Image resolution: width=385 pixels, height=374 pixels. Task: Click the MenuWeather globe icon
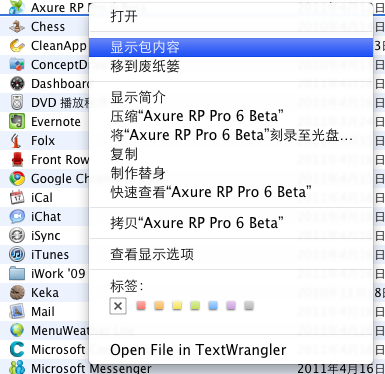click(17, 331)
